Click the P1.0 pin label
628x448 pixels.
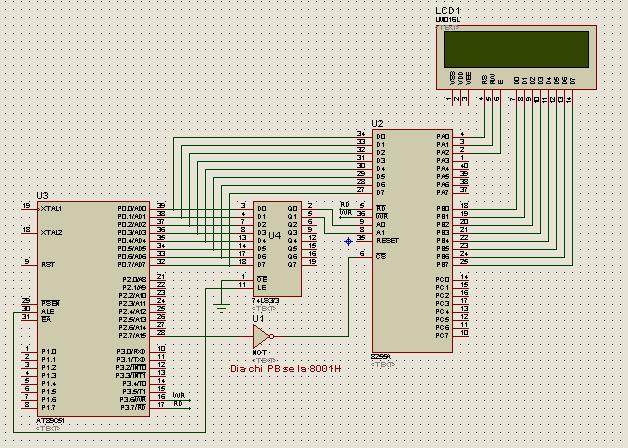click(48, 352)
